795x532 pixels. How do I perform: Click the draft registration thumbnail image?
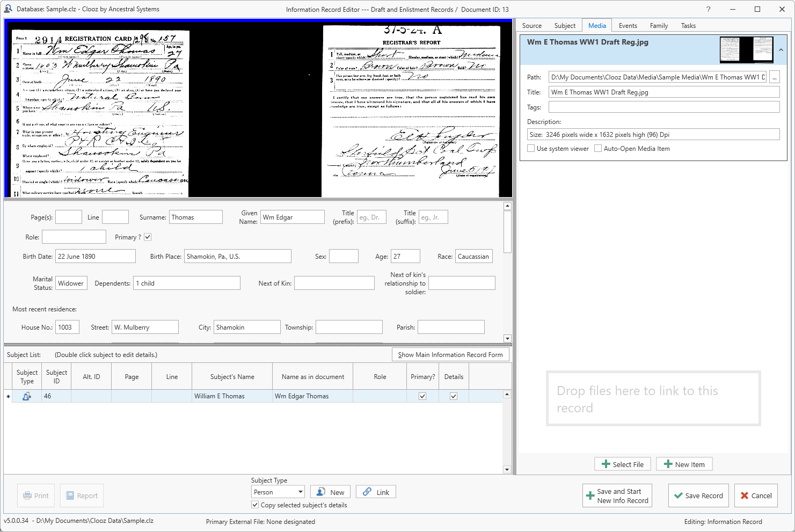(746, 50)
